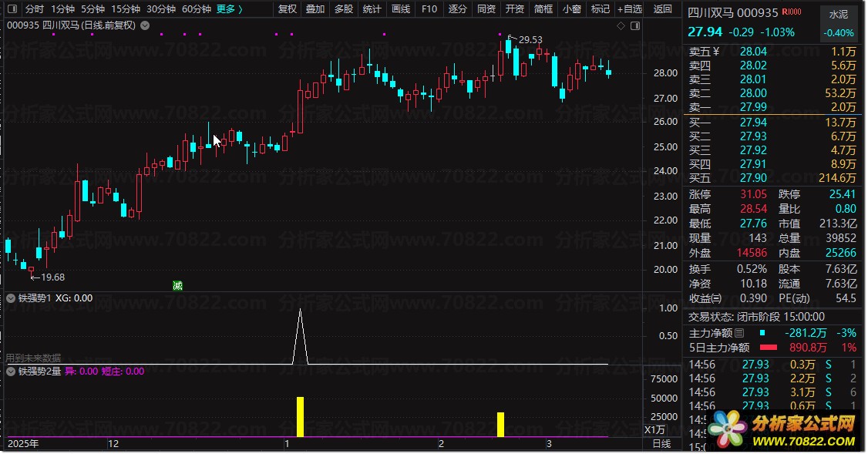Open the 复权 adjustment menu

pos(288,8)
